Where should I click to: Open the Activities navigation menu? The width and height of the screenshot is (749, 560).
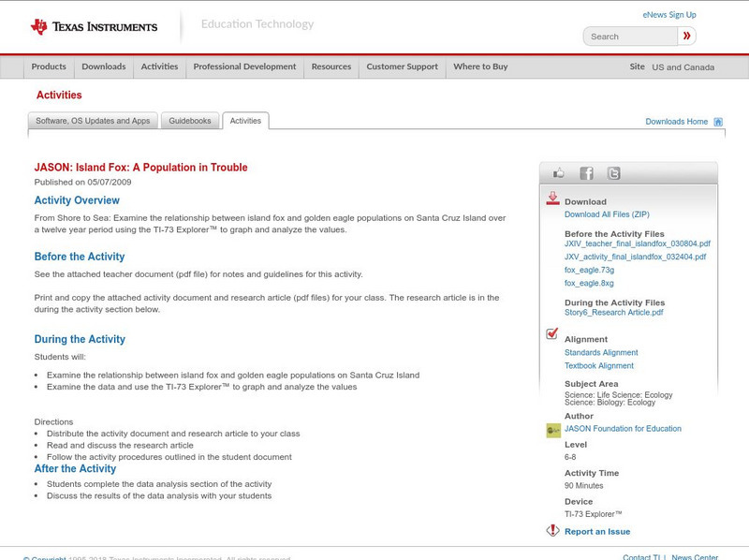click(x=159, y=66)
